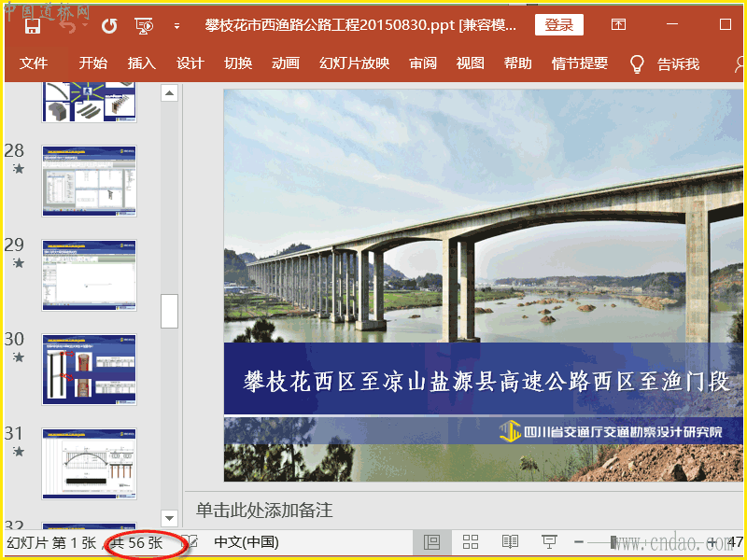Open the 幻灯片放映 tab
Viewport: 747px width, 560px height.
[355, 63]
